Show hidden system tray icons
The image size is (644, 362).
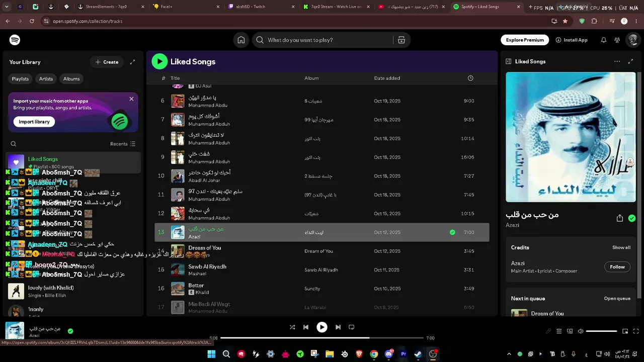tap(509, 354)
